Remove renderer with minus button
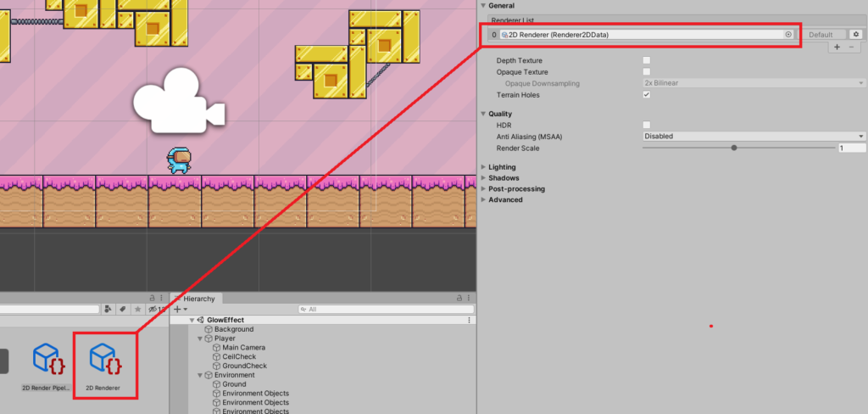This screenshot has width=868, height=414. [x=851, y=48]
